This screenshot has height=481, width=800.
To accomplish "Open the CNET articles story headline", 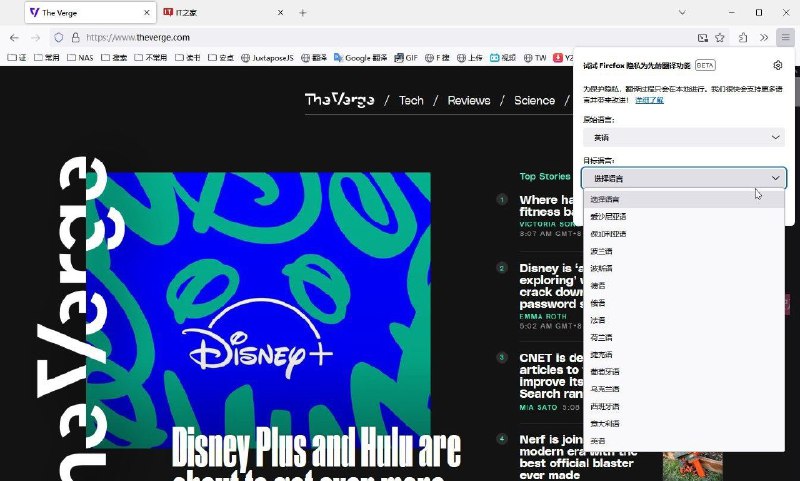I will point(551,376).
